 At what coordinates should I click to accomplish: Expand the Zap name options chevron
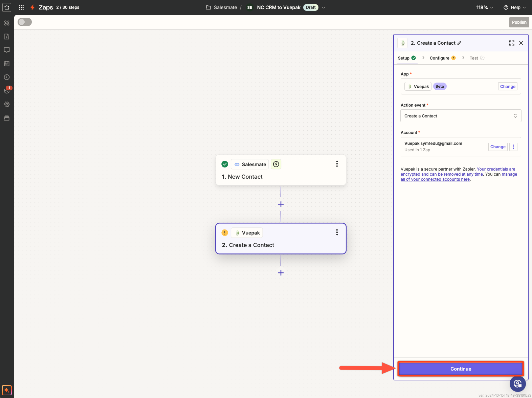pyautogui.click(x=324, y=7)
